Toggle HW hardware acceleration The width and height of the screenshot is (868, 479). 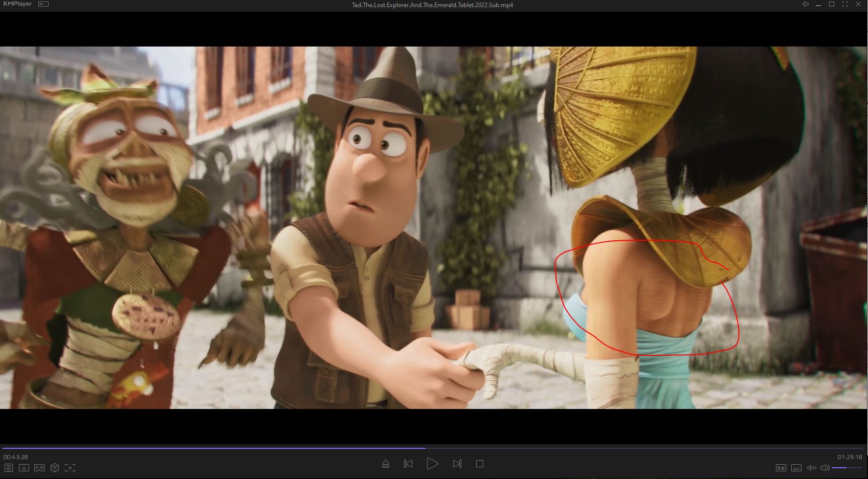pyautogui.click(x=781, y=468)
